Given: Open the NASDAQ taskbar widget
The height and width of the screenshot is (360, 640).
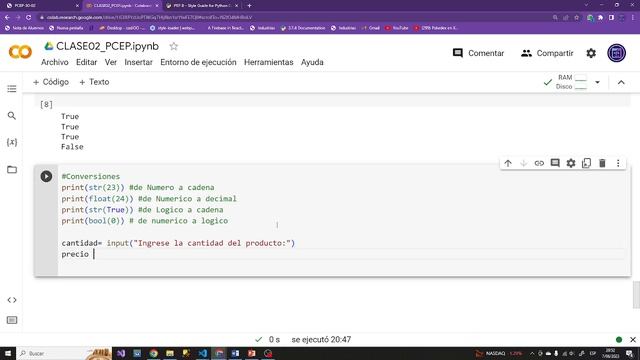Looking at the screenshot, I should click(x=499, y=353).
